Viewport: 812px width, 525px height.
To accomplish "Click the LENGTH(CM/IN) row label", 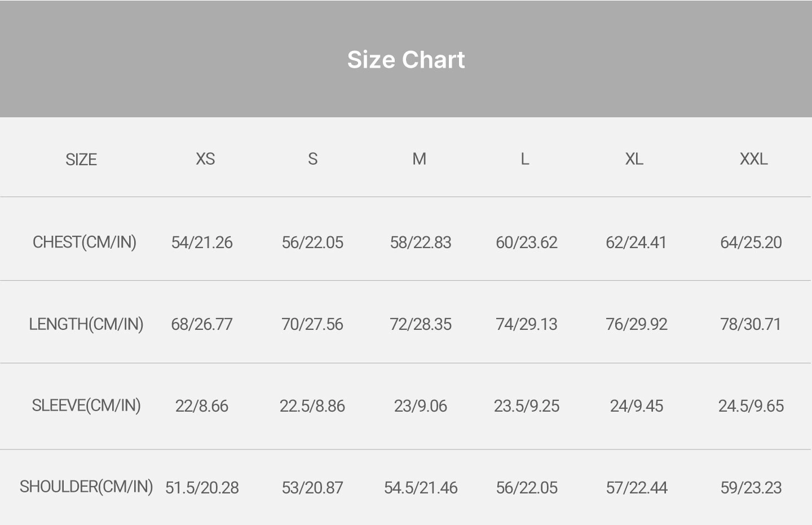I will [x=86, y=324].
